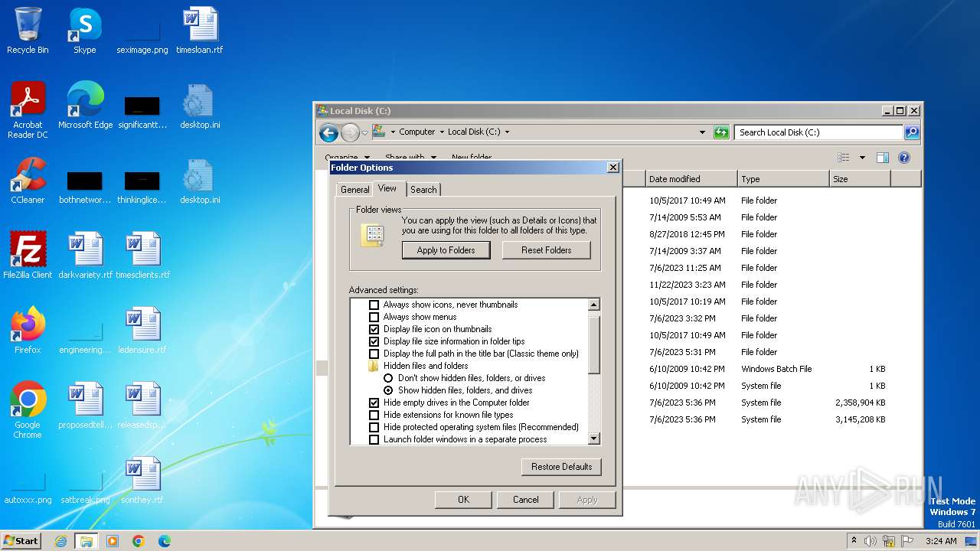Click the Chrome icon in the taskbar
Viewport: 980px width, 551px height.
pos(139,541)
